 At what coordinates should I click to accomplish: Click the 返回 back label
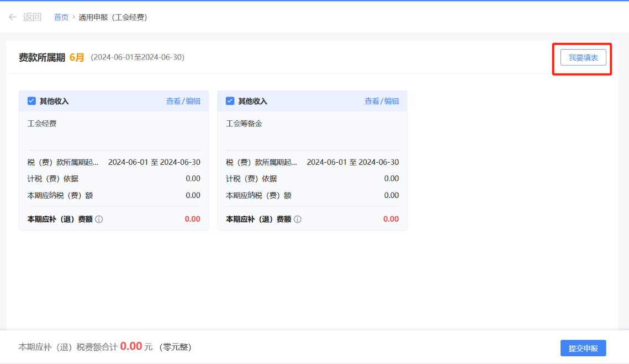32,17
